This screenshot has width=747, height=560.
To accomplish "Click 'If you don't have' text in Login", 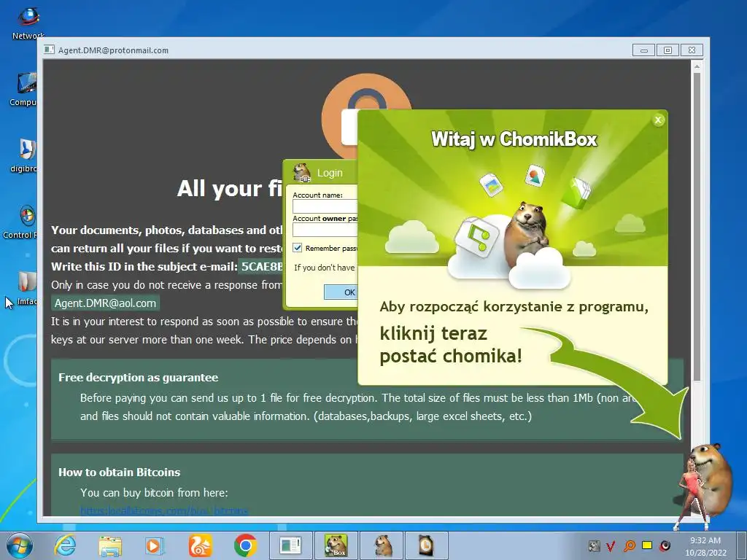I will 325,268.
